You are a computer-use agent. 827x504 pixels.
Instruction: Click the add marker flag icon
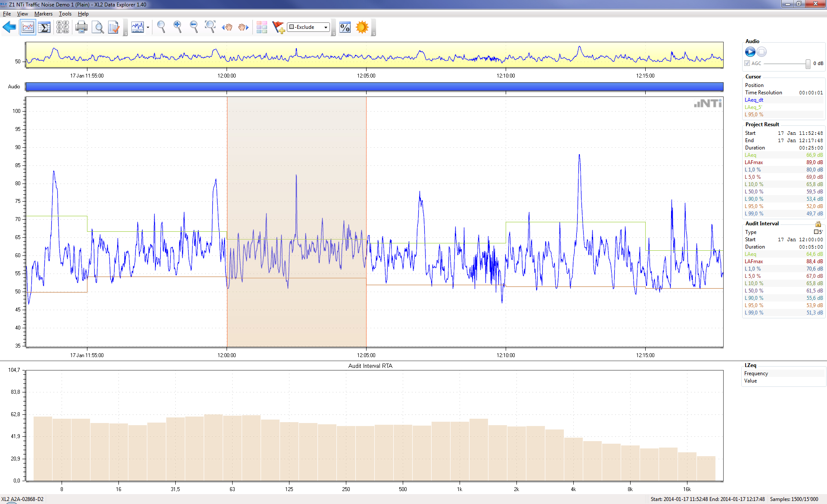(x=278, y=28)
